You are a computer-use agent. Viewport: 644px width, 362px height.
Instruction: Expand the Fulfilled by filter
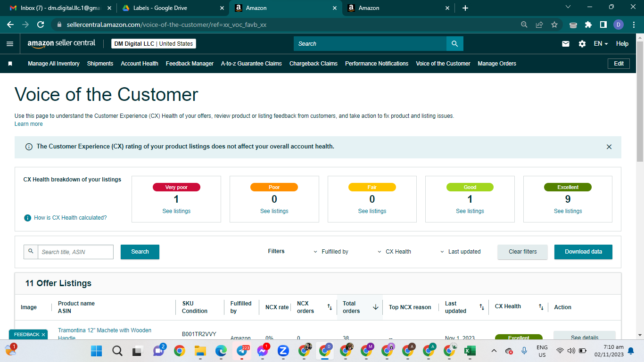[331, 252]
